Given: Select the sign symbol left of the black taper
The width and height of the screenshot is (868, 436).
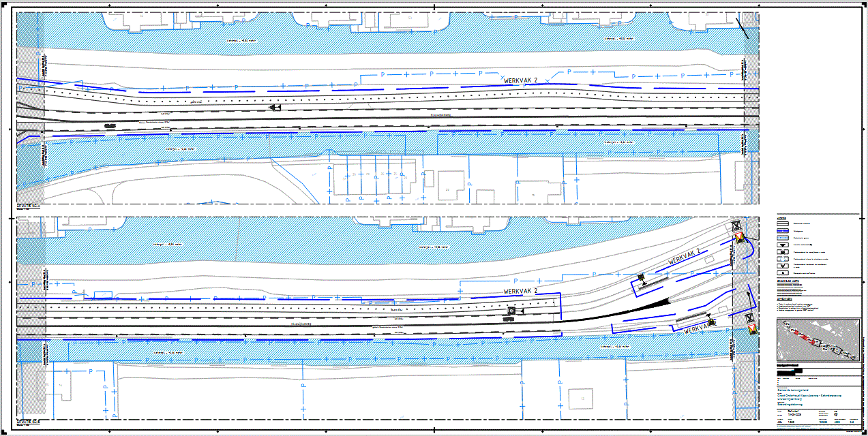Looking at the screenshot, I should tap(513, 311).
